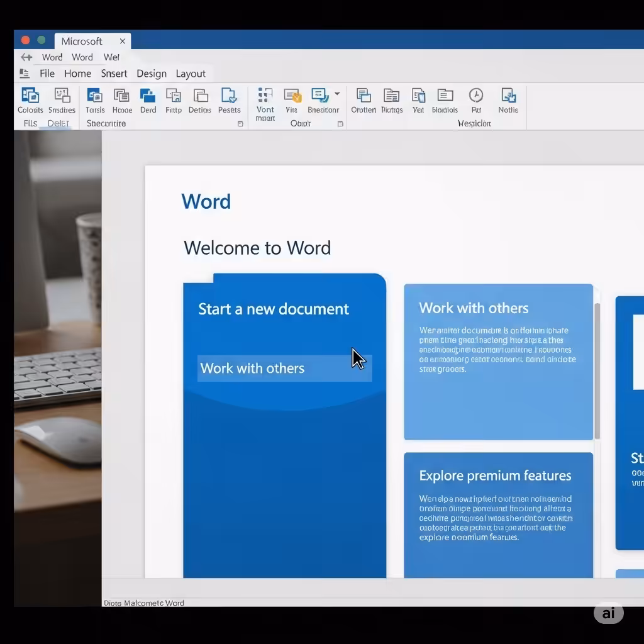Click the Start a new document heading
644x644 pixels.
pos(274,309)
